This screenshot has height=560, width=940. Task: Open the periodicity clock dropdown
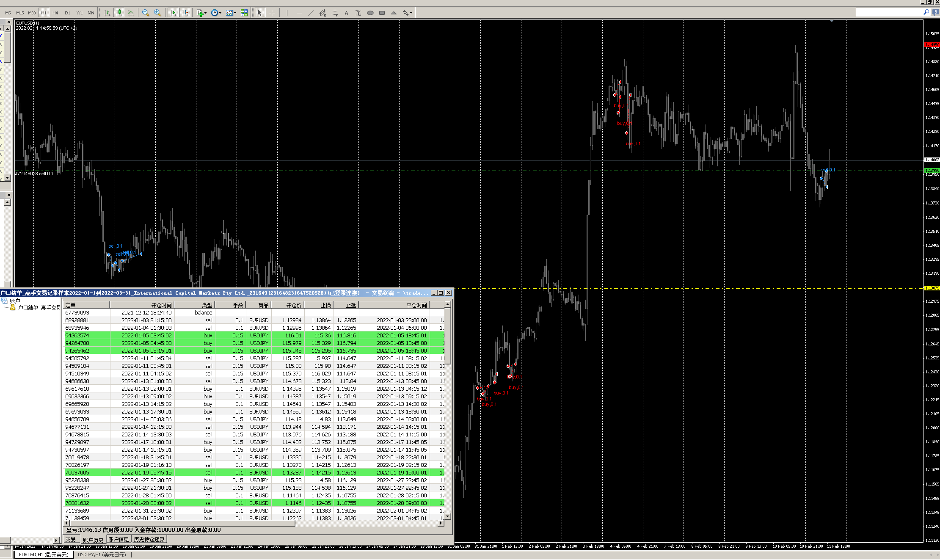(x=216, y=13)
